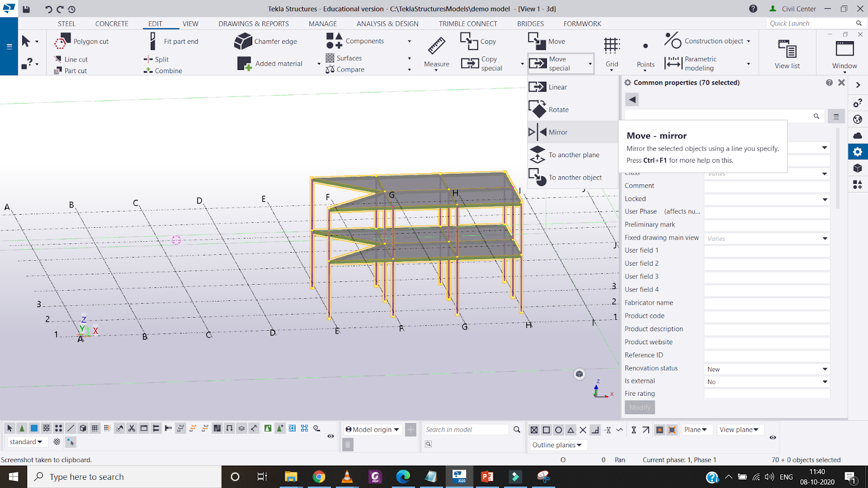Open the globe icon in the side pane
This screenshot has width=868, height=488.
tap(858, 119)
